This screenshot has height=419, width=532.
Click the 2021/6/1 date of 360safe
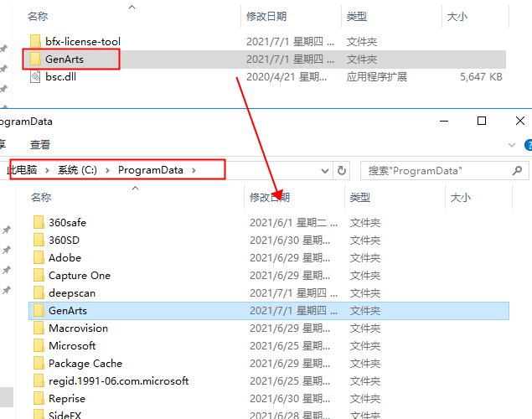pyautogui.click(x=293, y=223)
